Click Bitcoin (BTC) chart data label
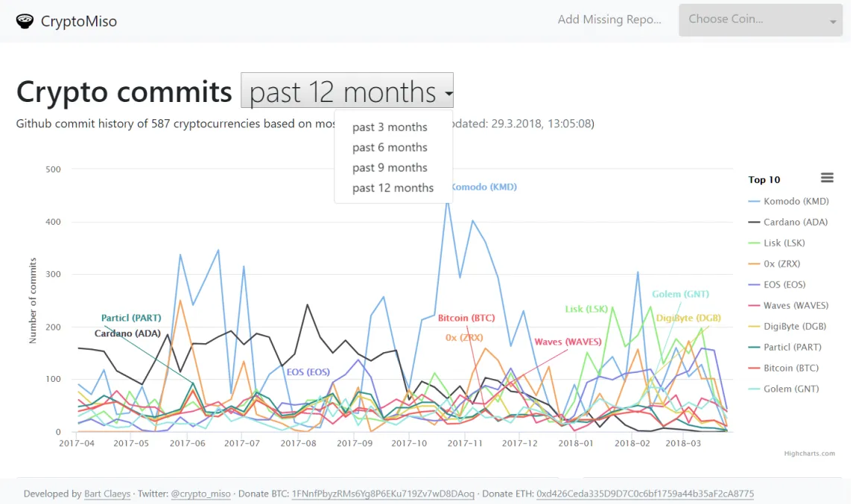 [x=466, y=318]
